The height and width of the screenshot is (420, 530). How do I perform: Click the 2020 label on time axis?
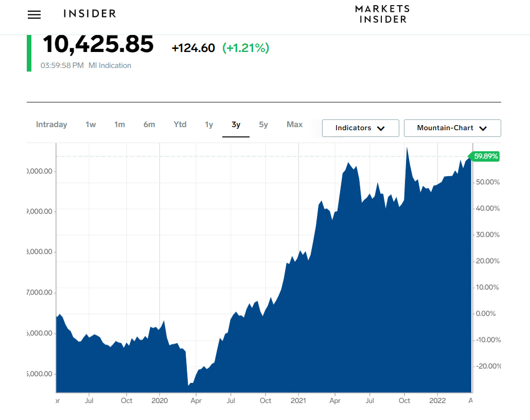(x=160, y=400)
